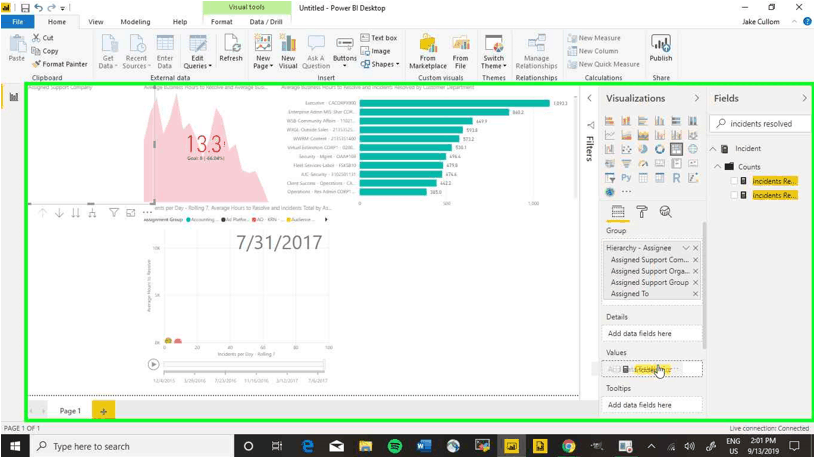Open the Data / Drill tab
This screenshot has height=459, width=816.
pos(266,22)
